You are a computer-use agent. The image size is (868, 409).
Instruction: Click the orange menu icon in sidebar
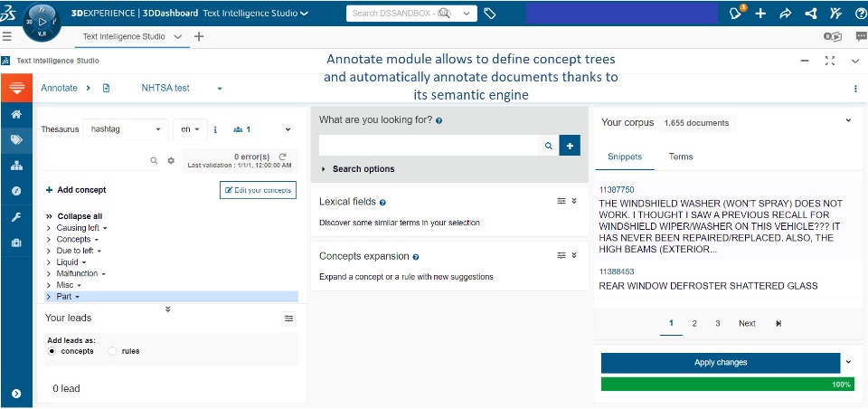16,88
